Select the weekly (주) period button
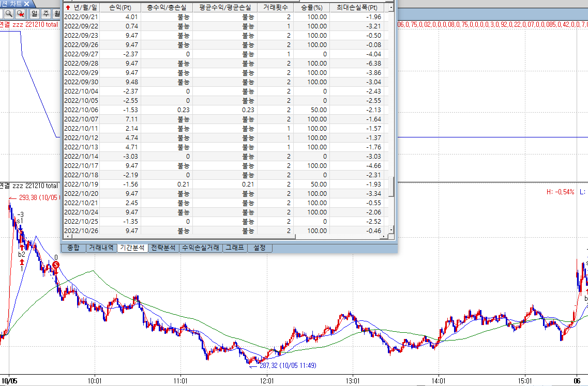The height and width of the screenshot is (386, 588). [x=46, y=13]
